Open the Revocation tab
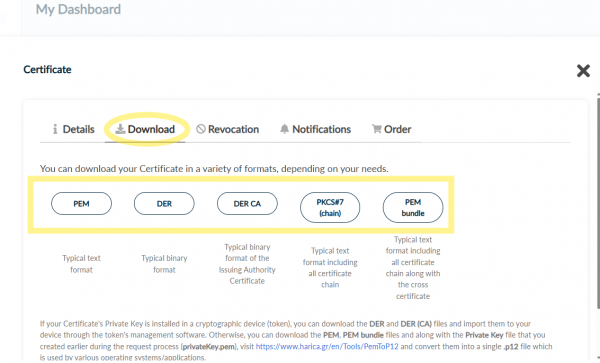 (x=228, y=129)
